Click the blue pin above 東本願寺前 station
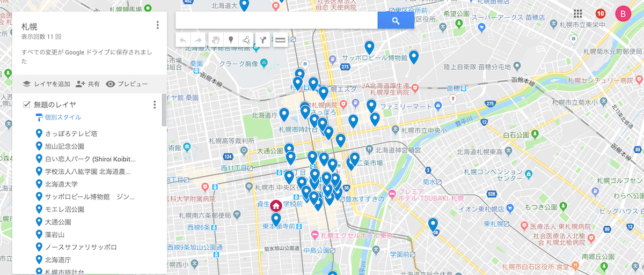Screen dimensions: 644x275 (x=276, y=220)
